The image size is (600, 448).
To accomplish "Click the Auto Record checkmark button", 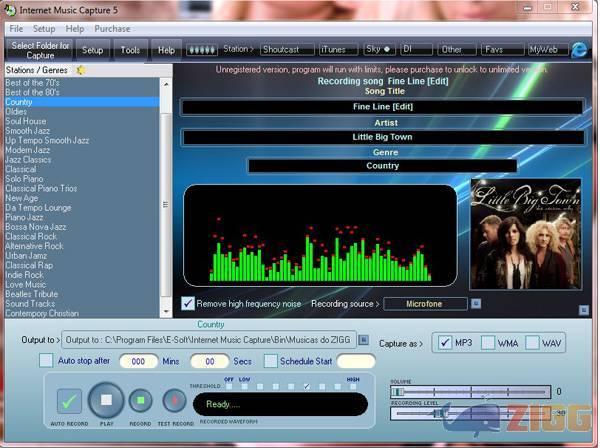I will 70,402.
